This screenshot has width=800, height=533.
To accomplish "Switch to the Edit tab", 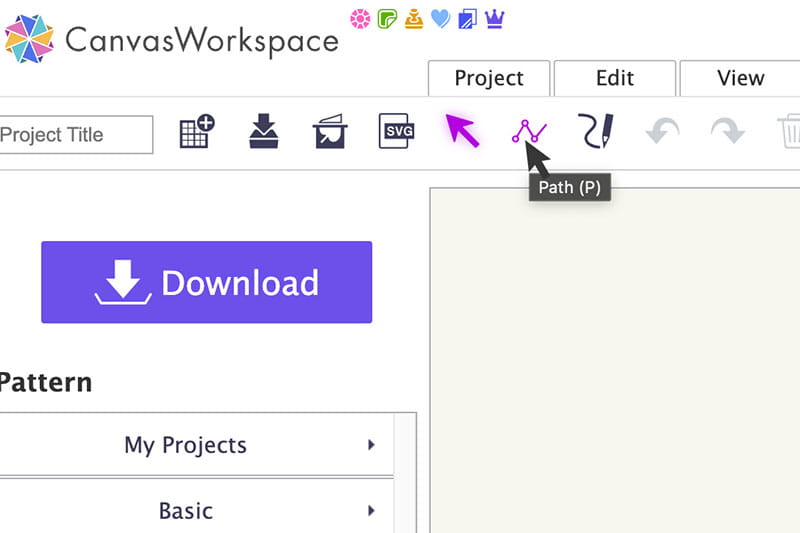I will [x=615, y=78].
